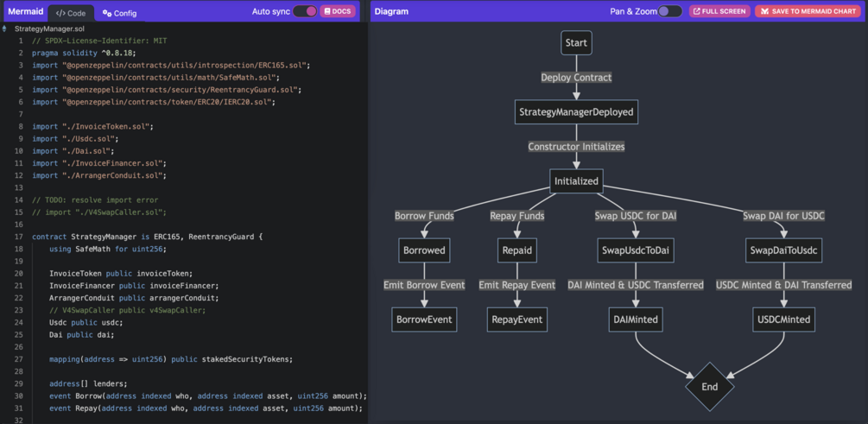Select the StrategyManagerDeployed node
The height and width of the screenshot is (424, 868).
pyautogui.click(x=576, y=112)
